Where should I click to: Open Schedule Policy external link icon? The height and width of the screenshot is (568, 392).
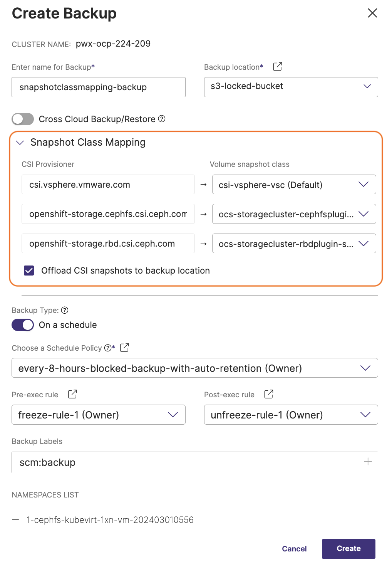click(124, 348)
